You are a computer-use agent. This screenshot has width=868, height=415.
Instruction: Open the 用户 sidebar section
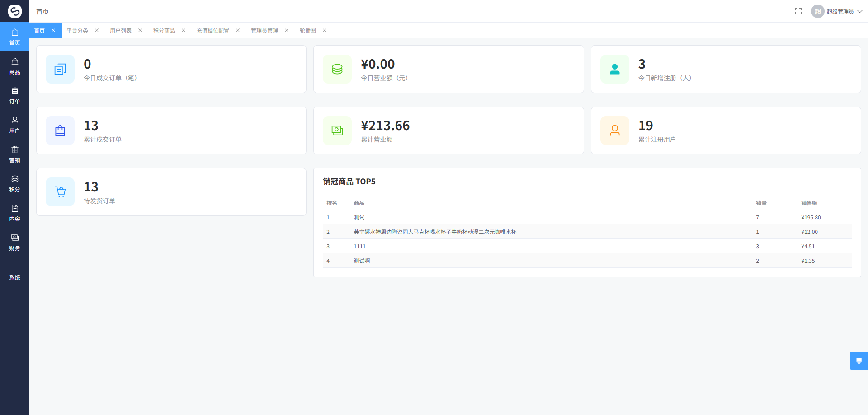click(x=14, y=125)
